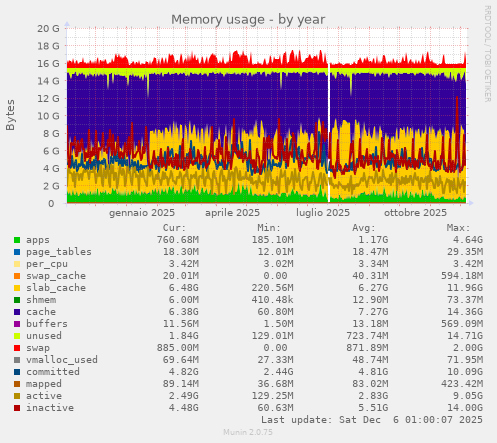Click the unused max value 14.71G
This screenshot has width=497, height=443.
(465, 336)
